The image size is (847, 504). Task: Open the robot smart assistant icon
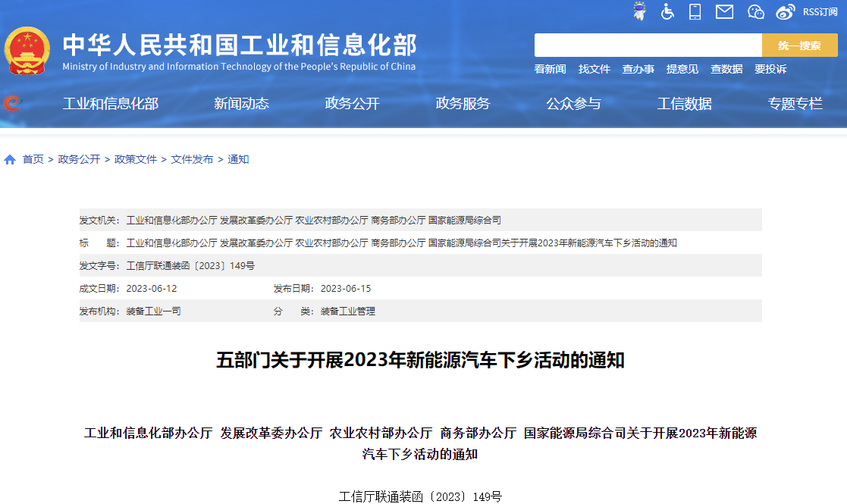(x=639, y=11)
